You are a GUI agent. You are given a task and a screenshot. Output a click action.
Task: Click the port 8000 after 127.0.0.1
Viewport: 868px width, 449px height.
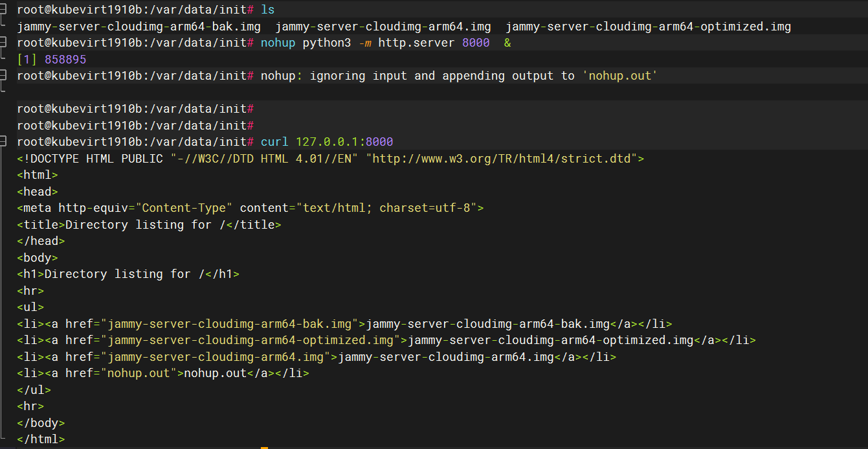[x=379, y=141]
